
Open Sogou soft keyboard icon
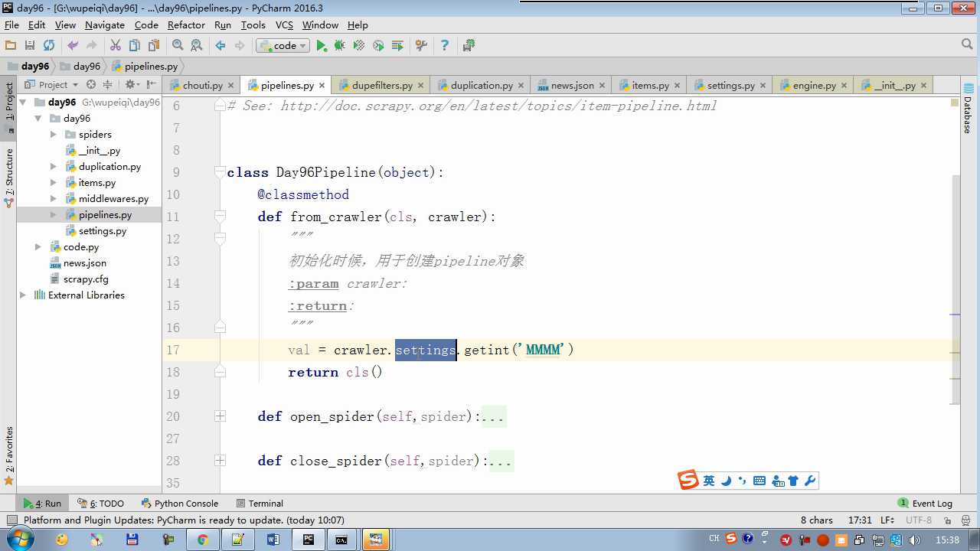pyautogui.click(x=759, y=481)
